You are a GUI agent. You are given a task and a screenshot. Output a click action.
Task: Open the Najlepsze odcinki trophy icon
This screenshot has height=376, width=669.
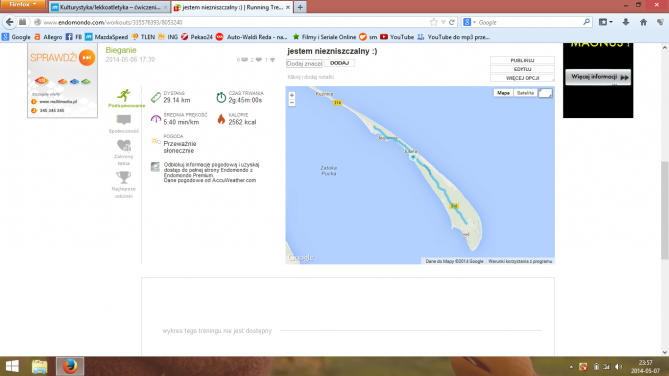124,177
